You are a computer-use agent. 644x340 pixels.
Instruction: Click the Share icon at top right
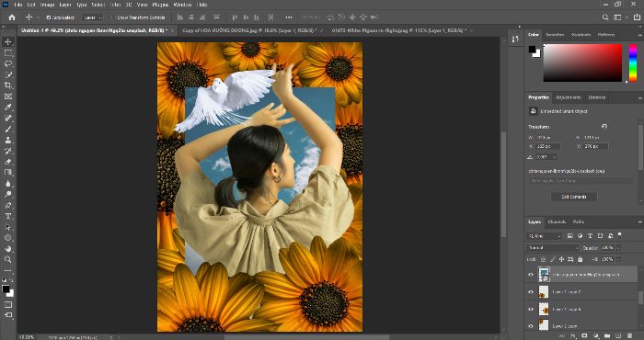(x=637, y=17)
